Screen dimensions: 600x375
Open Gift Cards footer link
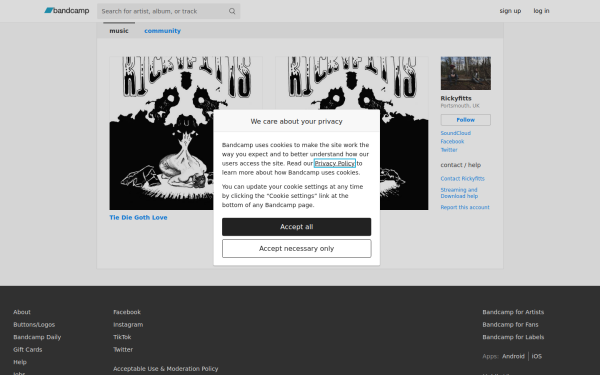(28, 350)
